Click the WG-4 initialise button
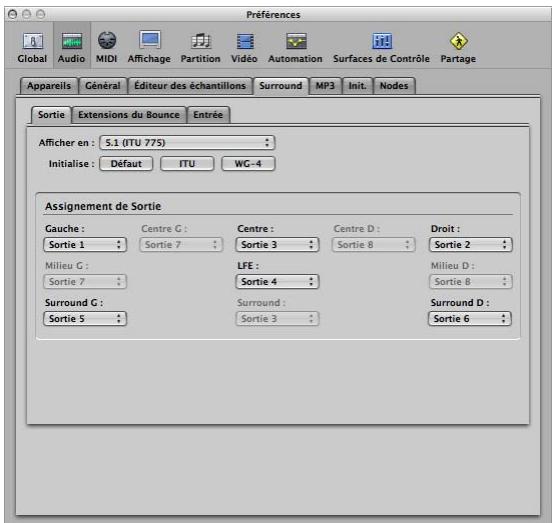The image size is (554, 523). (248, 164)
